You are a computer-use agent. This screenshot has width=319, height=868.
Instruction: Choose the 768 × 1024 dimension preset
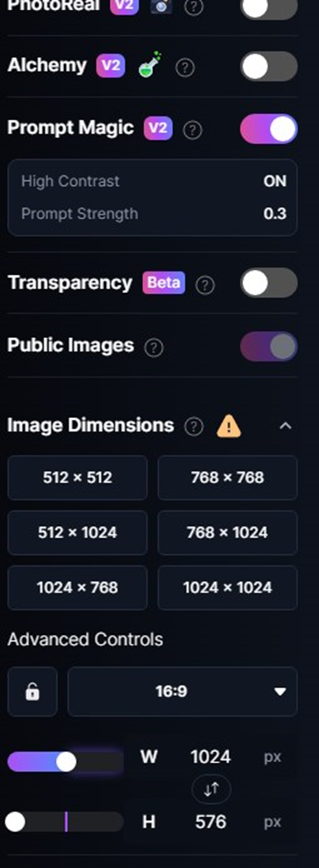[228, 532]
